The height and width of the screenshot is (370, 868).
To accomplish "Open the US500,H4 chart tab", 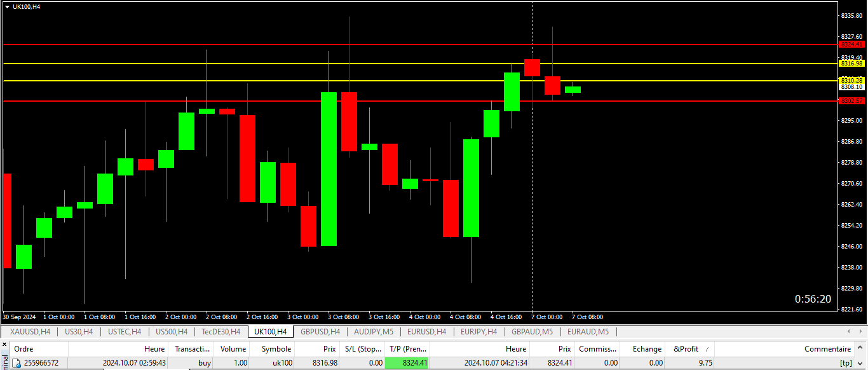I will [172, 332].
